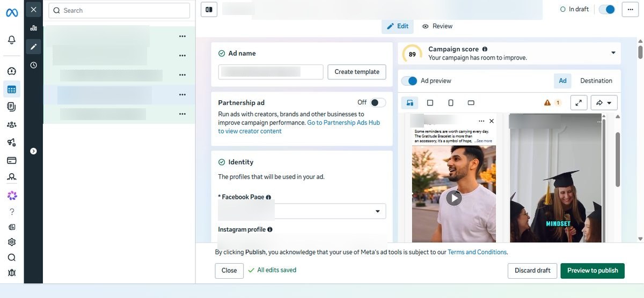Open the Settings gear icon

(x=12, y=242)
